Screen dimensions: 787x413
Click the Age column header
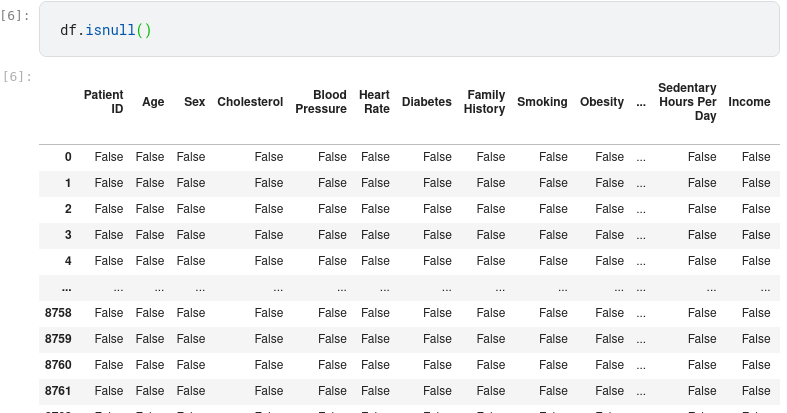tap(153, 102)
